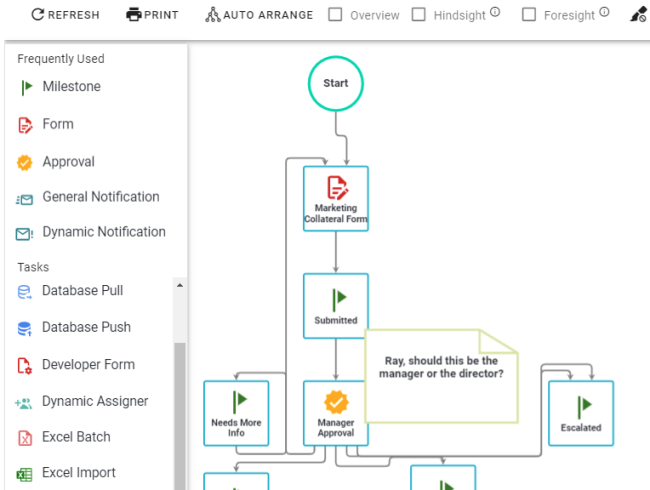Select the Database Push icon
Screen dimensions: 650x490
pyautogui.click(x=24, y=328)
